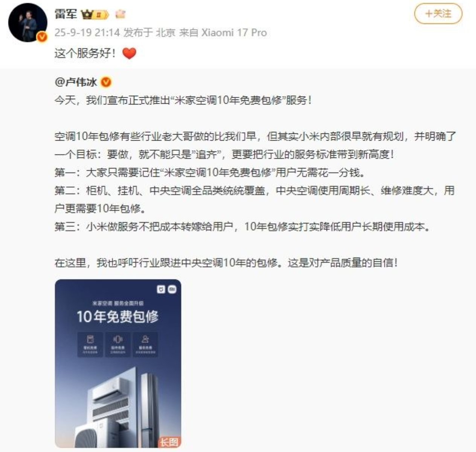Click the pink badge beside the crown

(x=121, y=15)
